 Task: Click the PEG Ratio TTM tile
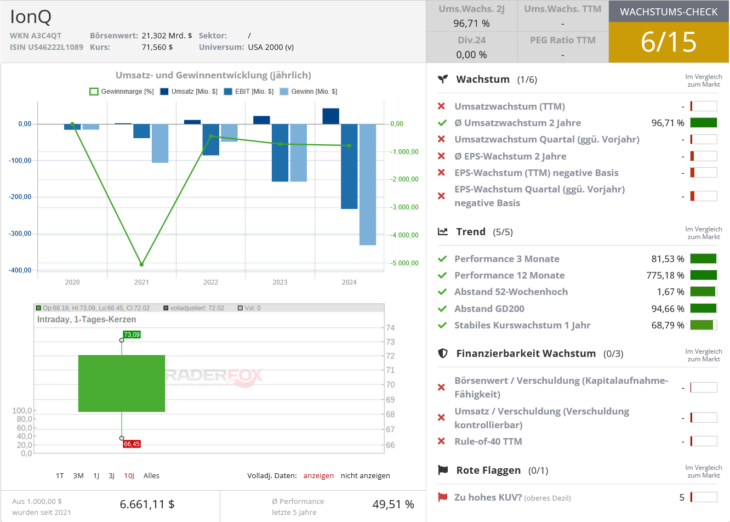point(563,47)
